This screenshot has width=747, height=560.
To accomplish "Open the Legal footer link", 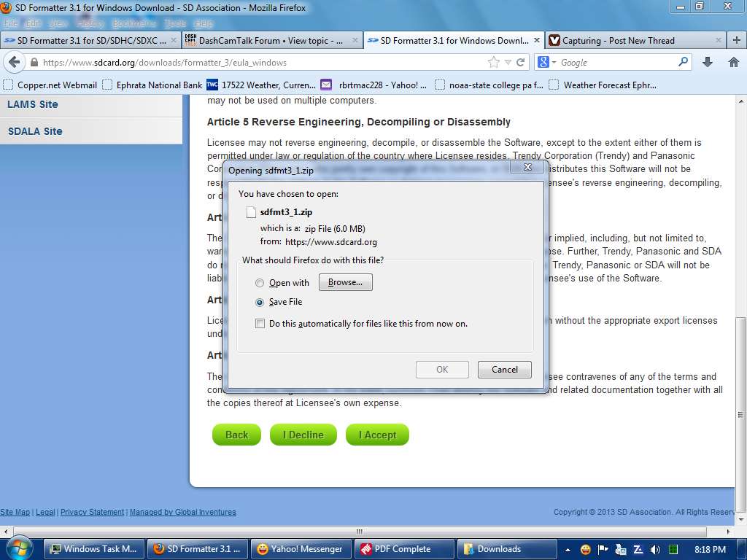I will [45, 512].
